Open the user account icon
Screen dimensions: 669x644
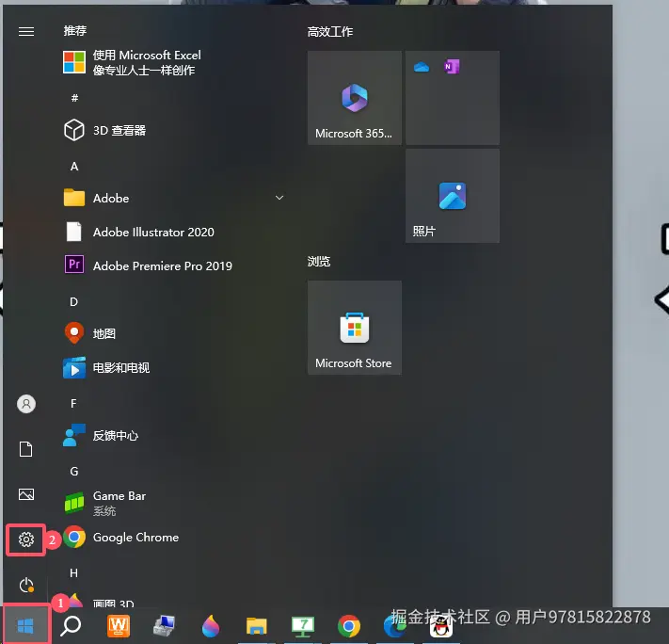[x=26, y=404]
